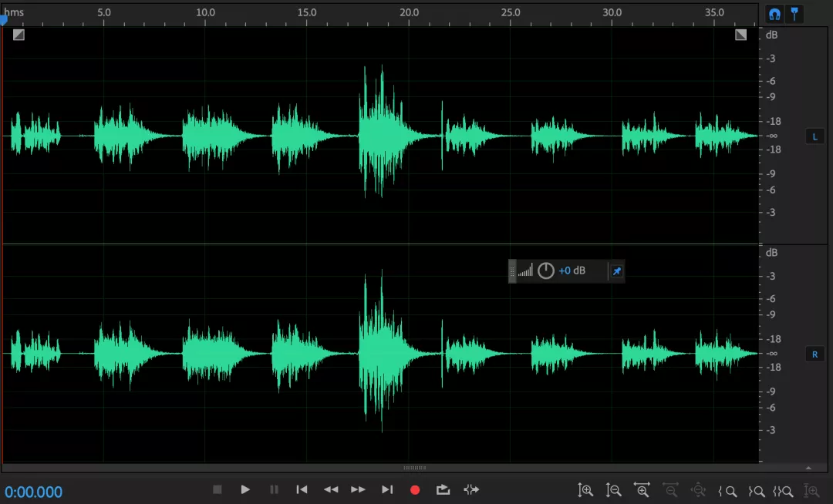
Task: Stop playback with the square Stop button
Action: pos(218,489)
